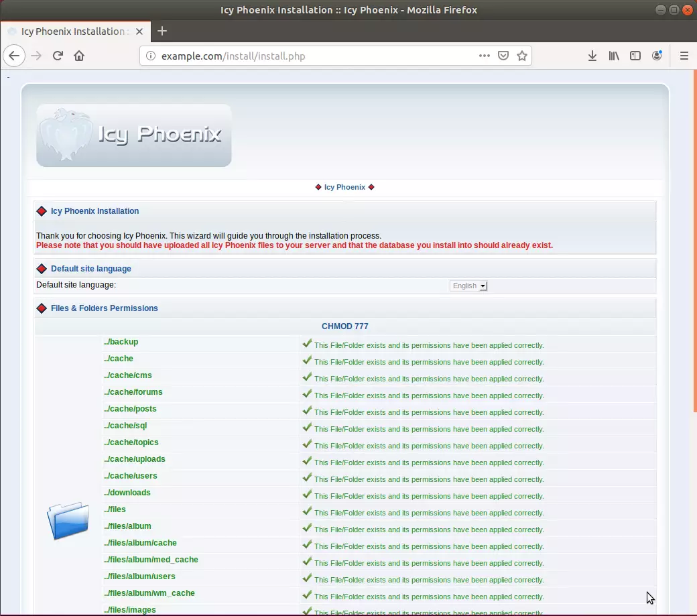Minimize the Firefox window

661,10
